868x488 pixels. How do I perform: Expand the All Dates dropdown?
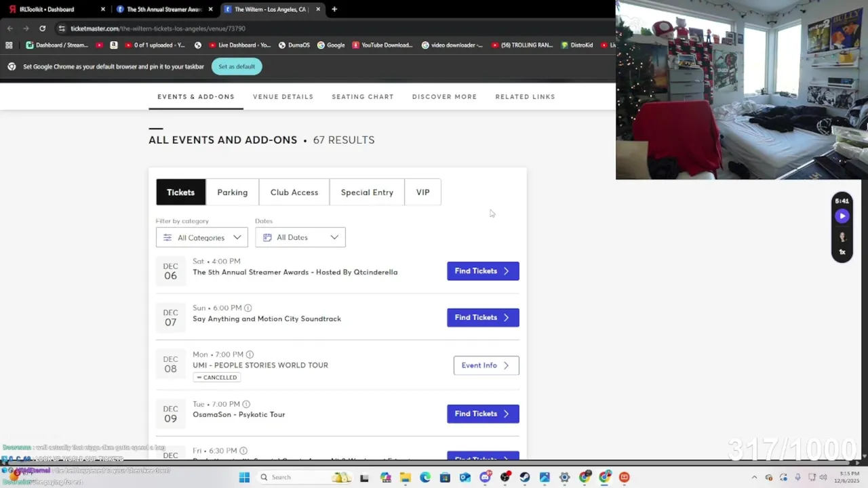pyautogui.click(x=300, y=237)
